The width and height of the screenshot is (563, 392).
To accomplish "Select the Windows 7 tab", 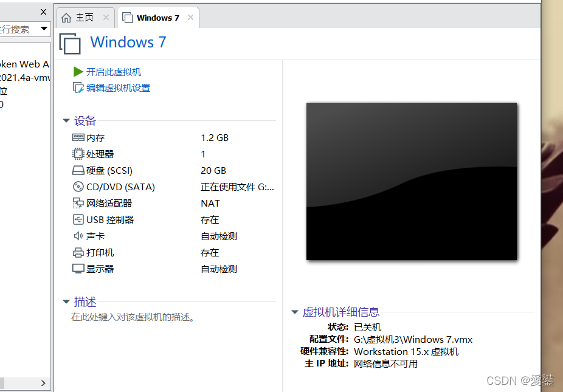I will (158, 18).
